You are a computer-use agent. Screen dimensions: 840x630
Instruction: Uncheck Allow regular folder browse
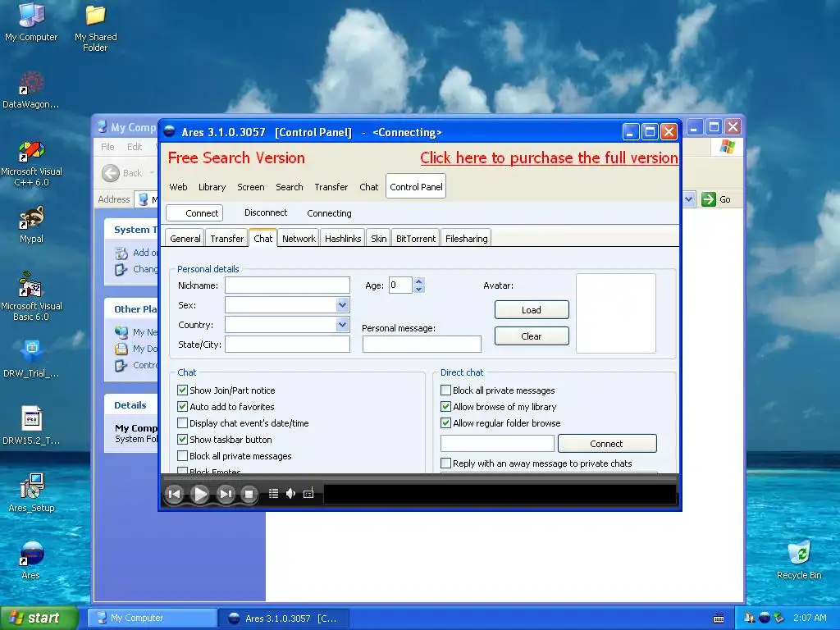coord(445,422)
